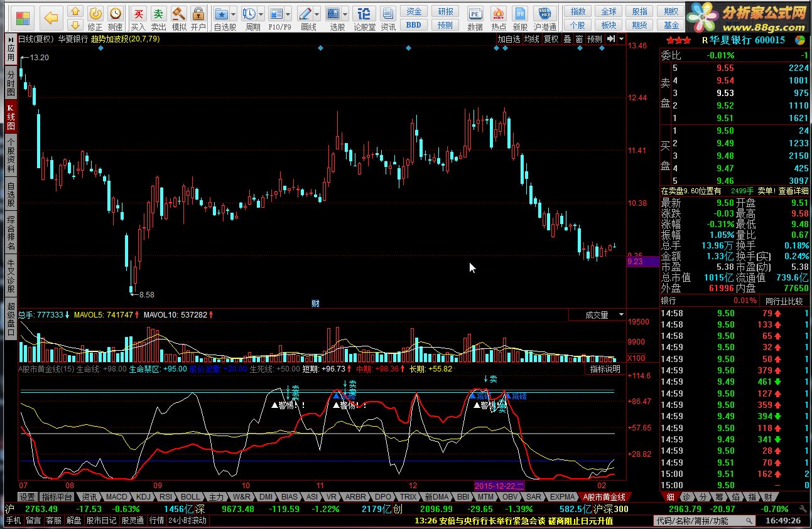Click the BBD button
Screen dimensions: 812x529
coord(414,25)
